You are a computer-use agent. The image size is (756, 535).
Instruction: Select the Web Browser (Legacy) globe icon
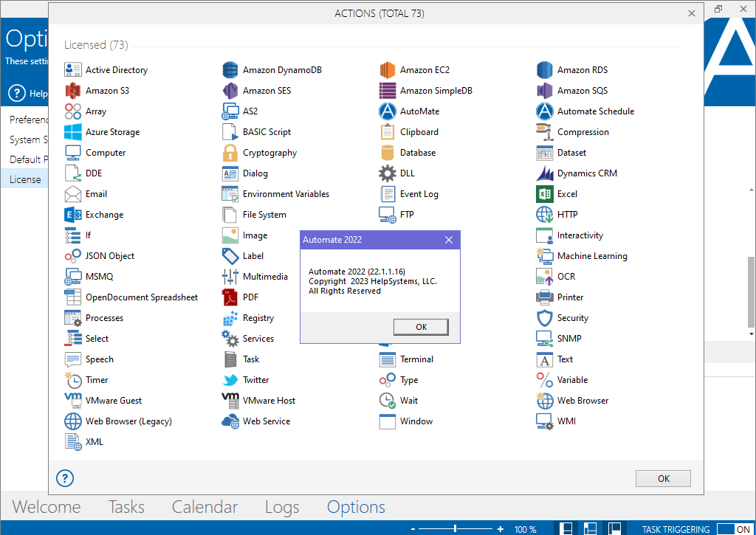(73, 421)
